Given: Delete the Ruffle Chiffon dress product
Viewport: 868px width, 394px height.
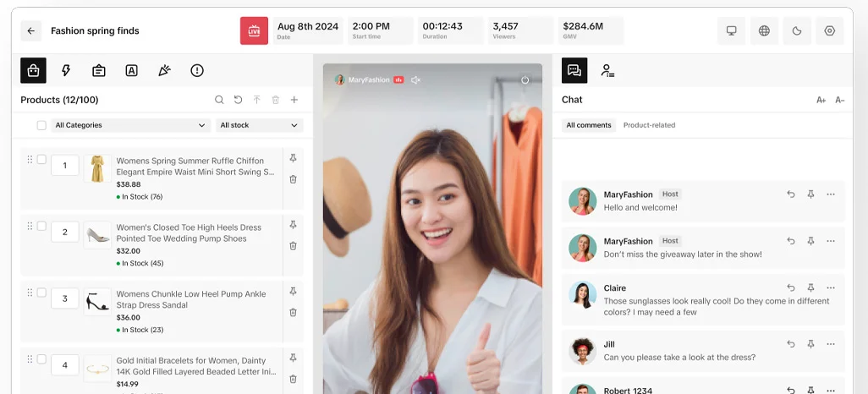Looking at the screenshot, I should pyautogui.click(x=294, y=179).
